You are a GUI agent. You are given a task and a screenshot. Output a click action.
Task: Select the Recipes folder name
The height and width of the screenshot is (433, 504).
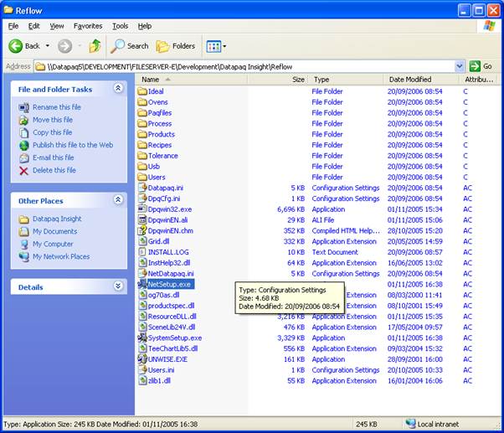pyautogui.click(x=160, y=145)
